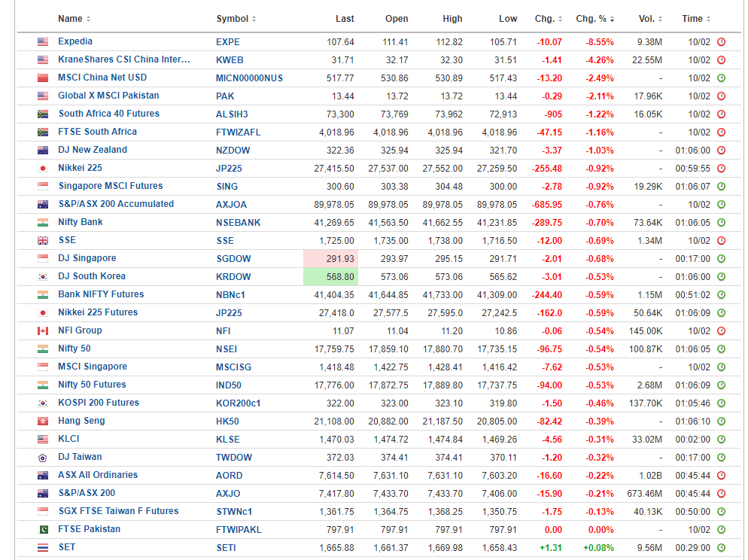Open the Bank NIFTY Futures link

(101, 294)
